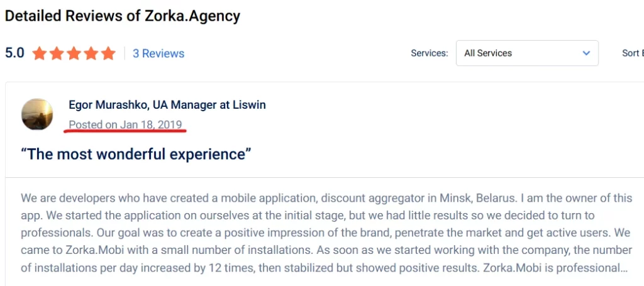Viewport: 644px width, 286px height.
Task: Click the Posted on Jan 18, 2019 date
Action: (125, 124)
